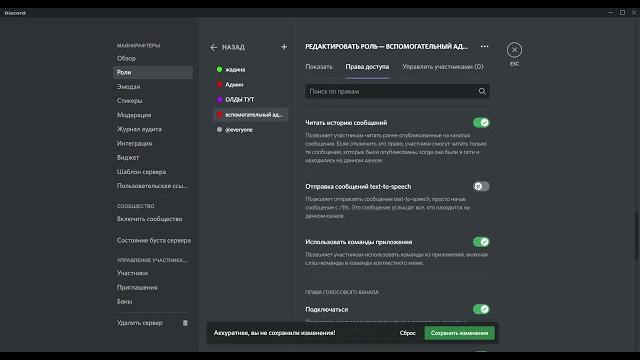Toggle Читать историю сообщений permission

[x=481, y=122]
